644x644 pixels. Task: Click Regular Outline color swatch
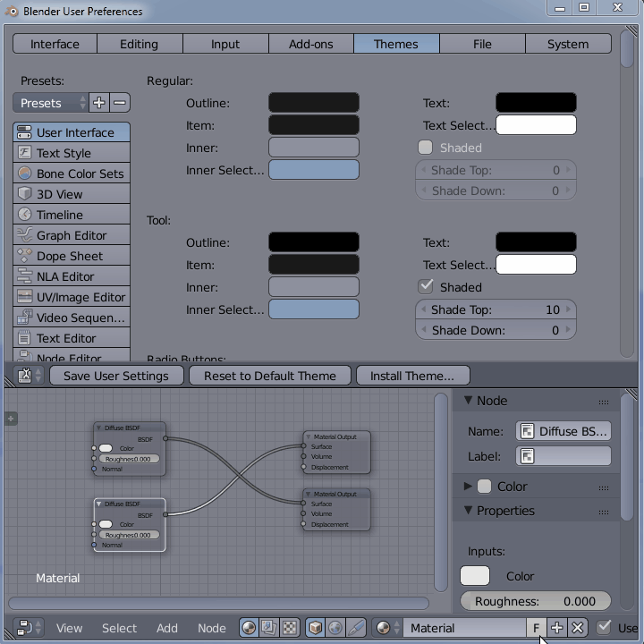coord(314,103)
